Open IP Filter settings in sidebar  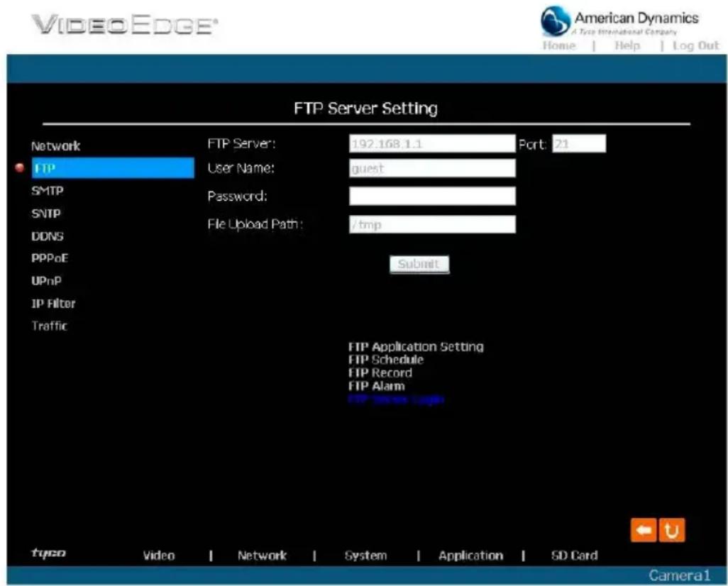tap(53, 304)
